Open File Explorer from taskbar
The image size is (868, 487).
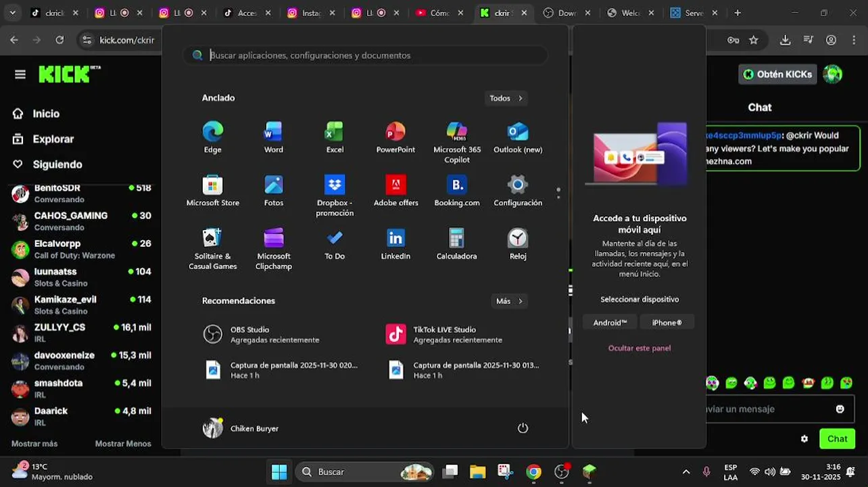click(x=478, y=472)
